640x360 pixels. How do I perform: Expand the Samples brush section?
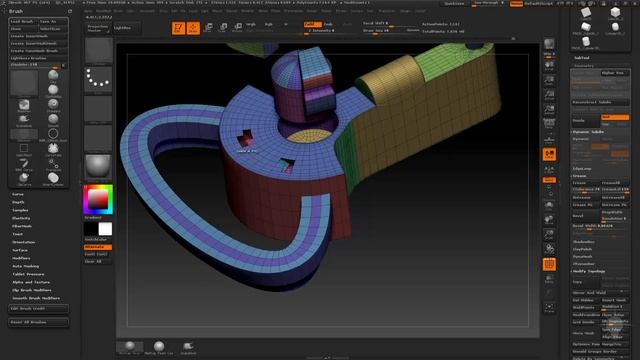pos(20,210)
